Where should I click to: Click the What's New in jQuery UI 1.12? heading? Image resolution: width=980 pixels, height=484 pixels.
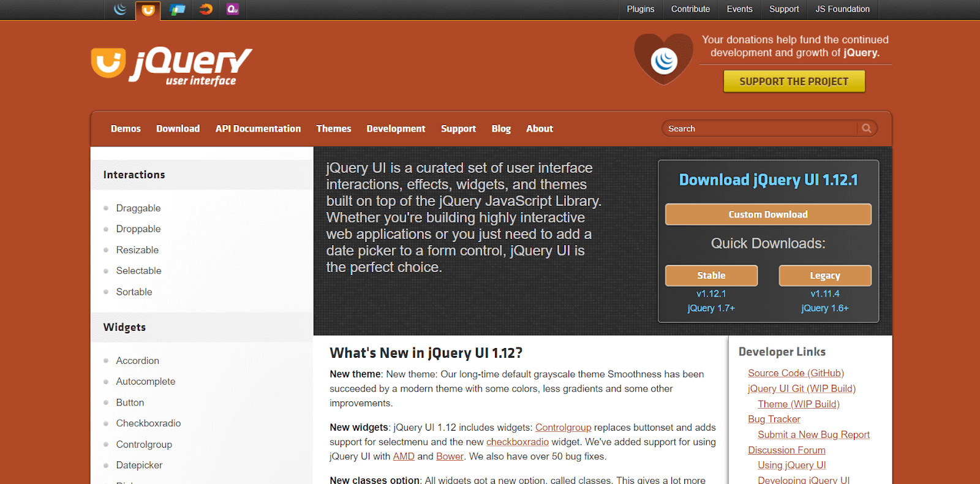point(426,353)
